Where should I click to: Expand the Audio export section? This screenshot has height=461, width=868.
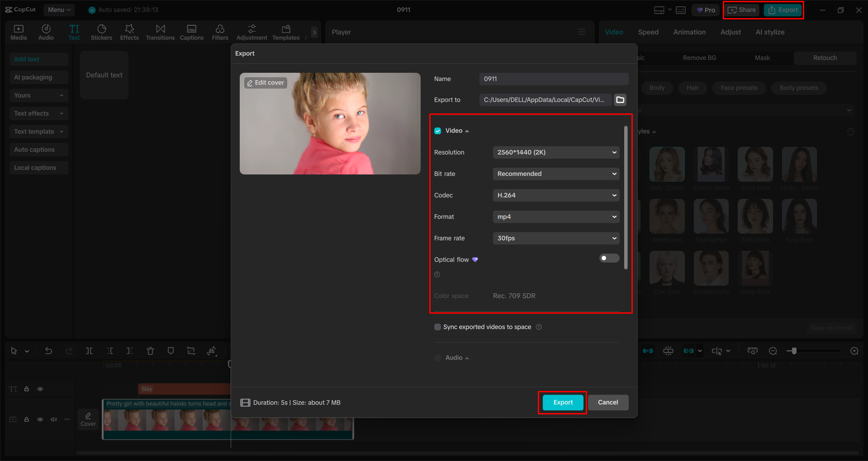click(x=466, y=358)
